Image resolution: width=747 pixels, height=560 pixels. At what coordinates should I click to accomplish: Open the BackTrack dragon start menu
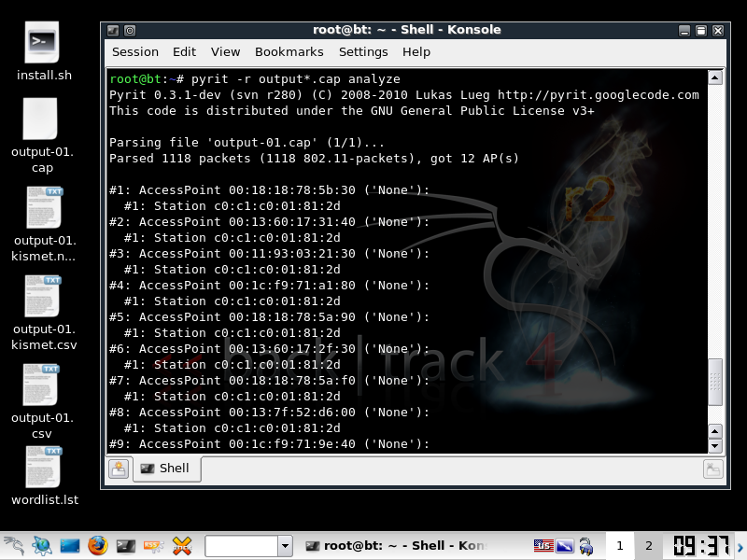[13, 545]
